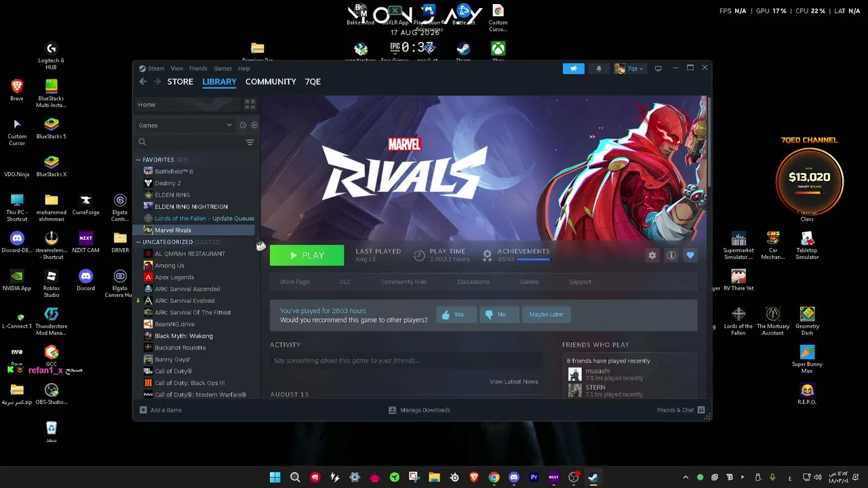Go to the Store tab
Screen dimensions: 868x488
180,81
